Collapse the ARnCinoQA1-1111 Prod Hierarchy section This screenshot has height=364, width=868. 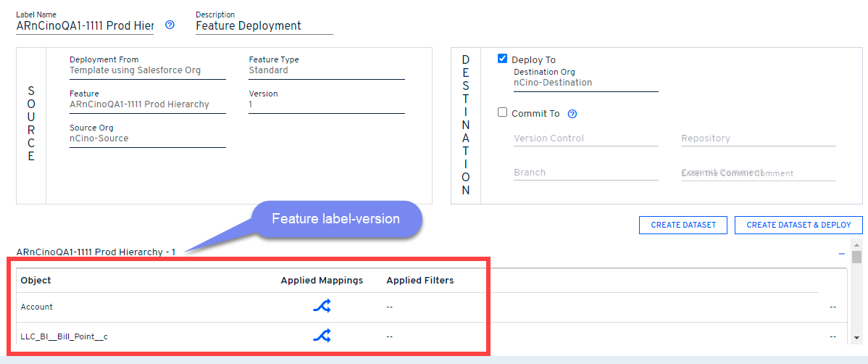click(x=841, y=254)
